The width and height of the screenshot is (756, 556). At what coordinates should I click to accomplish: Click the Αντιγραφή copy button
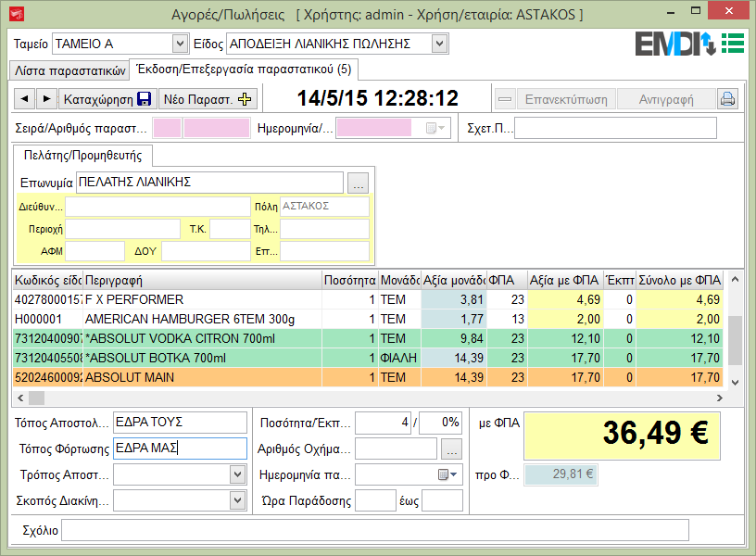(x=666, y=99)
